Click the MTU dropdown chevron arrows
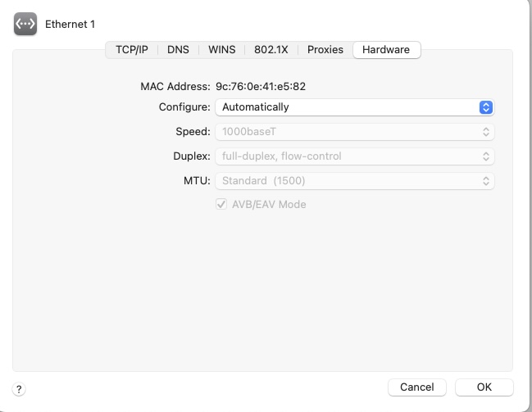Screen dimensions: 532x412 (485, 180)
